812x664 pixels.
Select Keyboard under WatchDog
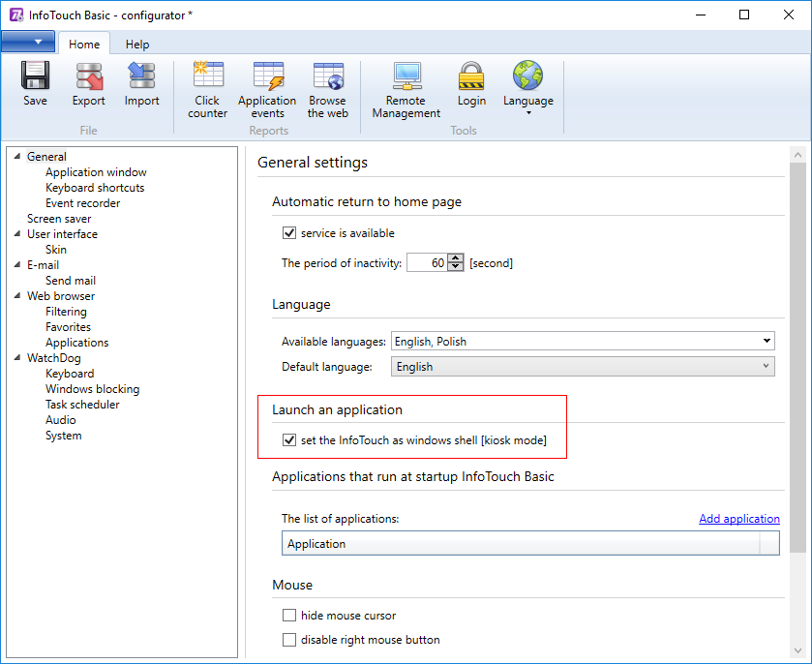[70, 374]
